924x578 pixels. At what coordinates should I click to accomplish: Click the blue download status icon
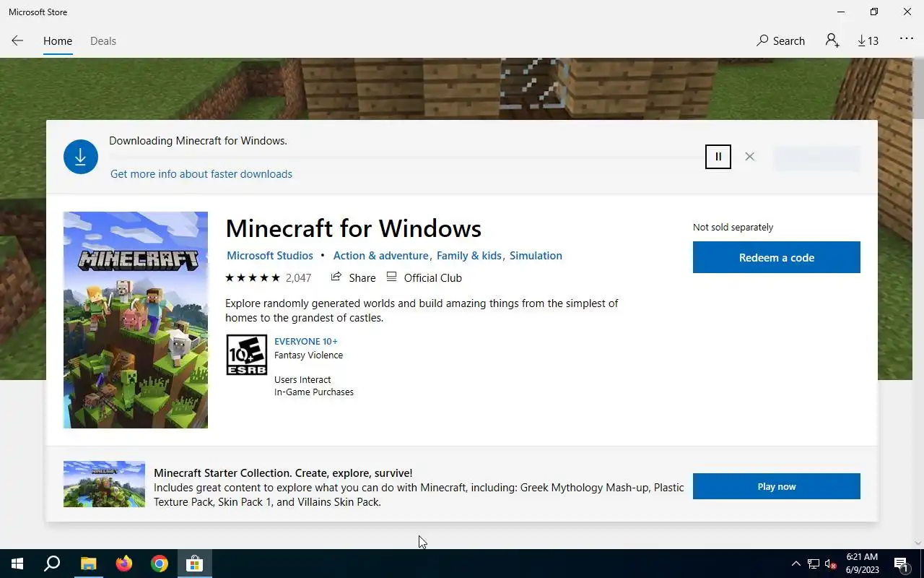click(81, 157)
